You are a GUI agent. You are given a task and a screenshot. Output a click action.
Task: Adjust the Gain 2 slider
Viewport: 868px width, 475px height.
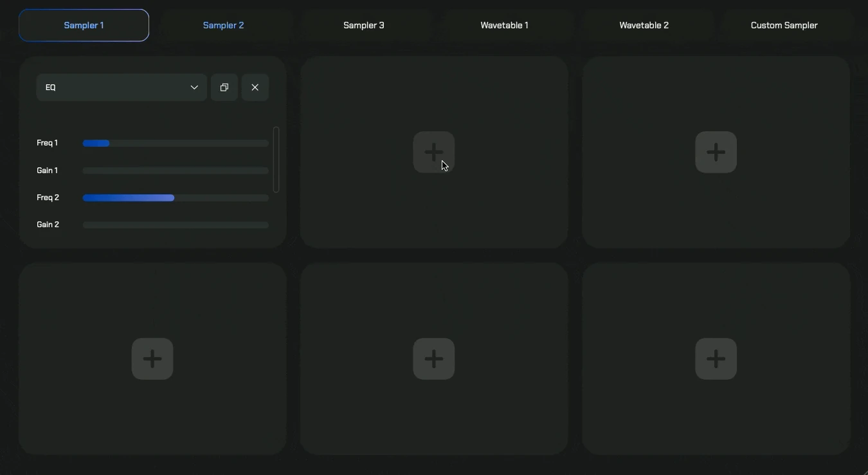pyautogui.click(x=176, y=225)
